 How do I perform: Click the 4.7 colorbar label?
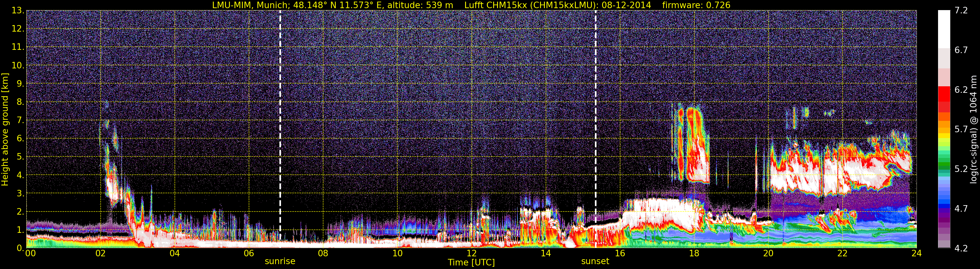pyautogui.click(x=961, y=208)
